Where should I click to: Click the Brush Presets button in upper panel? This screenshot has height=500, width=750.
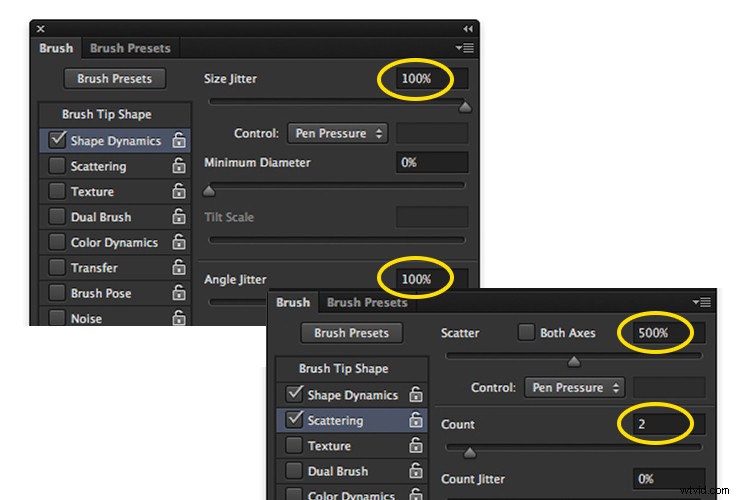click(115, 78)
